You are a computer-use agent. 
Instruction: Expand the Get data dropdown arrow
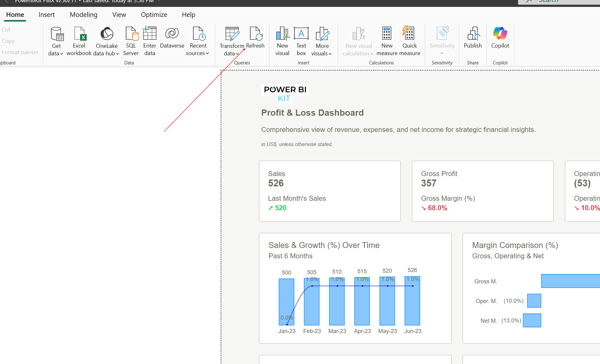pos(62,54)
